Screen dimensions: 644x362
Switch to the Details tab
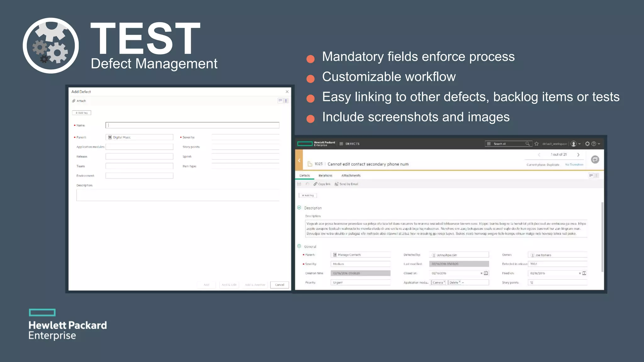304,176
